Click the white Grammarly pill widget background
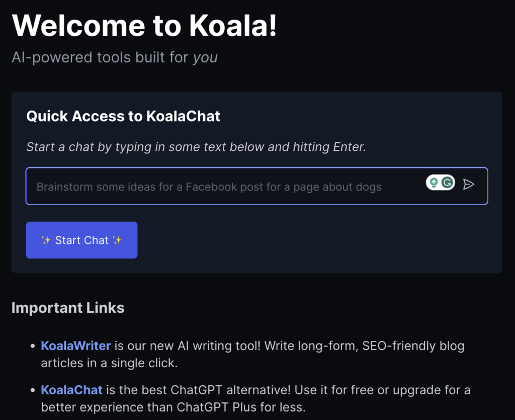 click(x=441, y=183)
